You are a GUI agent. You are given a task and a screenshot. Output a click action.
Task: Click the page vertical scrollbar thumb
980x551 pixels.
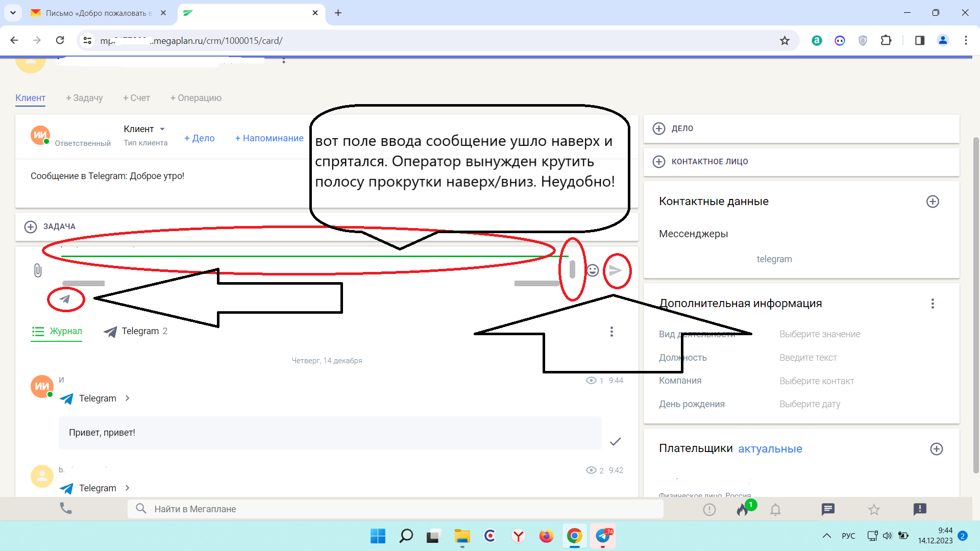pos(976,306)
